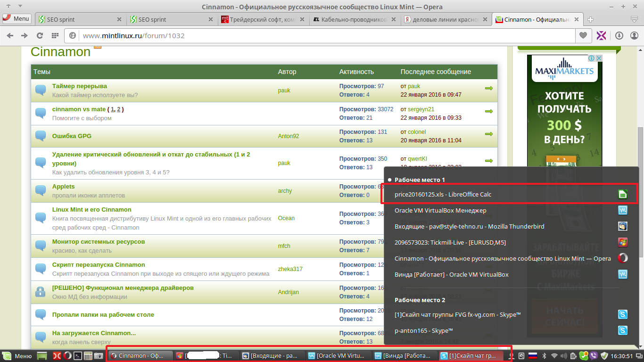Open the Ошибка GPG topic link

72,136
